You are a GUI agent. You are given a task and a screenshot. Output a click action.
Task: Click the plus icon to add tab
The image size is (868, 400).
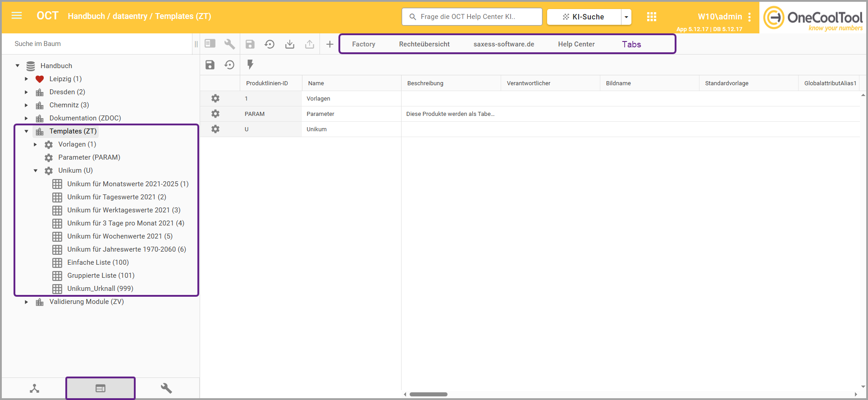[330, 44]
